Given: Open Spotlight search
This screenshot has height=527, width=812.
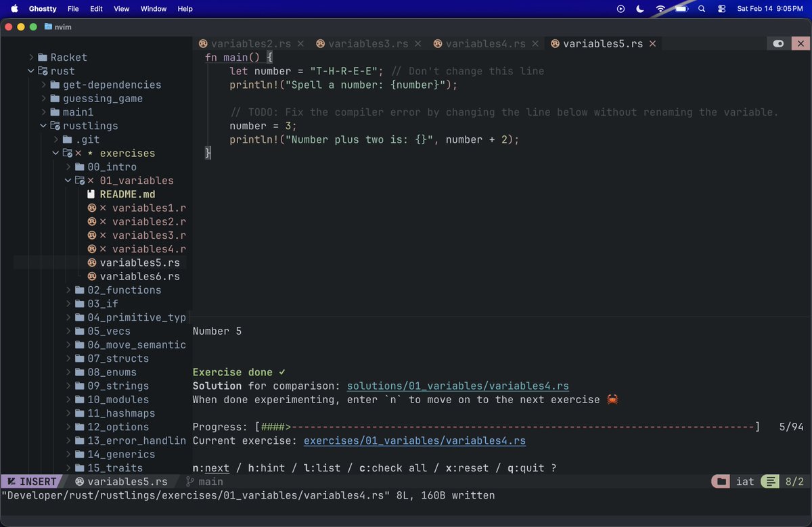Looking at the screenshot, I should 702,9.
